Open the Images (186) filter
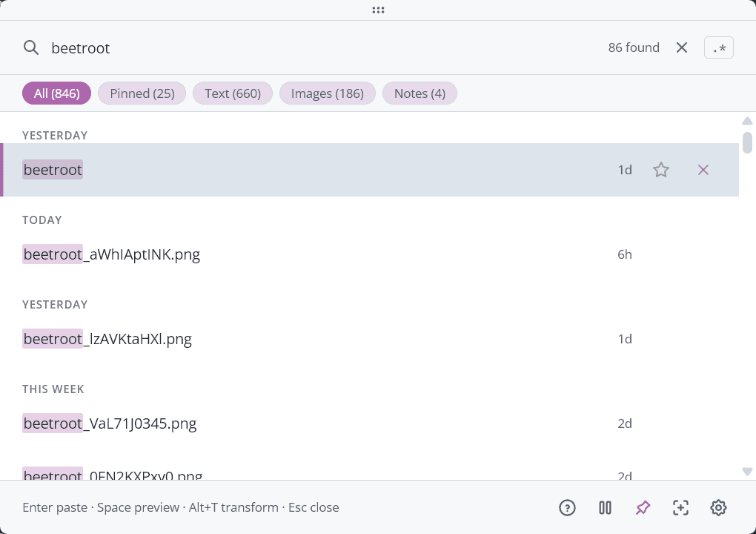This screenshot has width=756, height=534. click(x=327, y=93)
